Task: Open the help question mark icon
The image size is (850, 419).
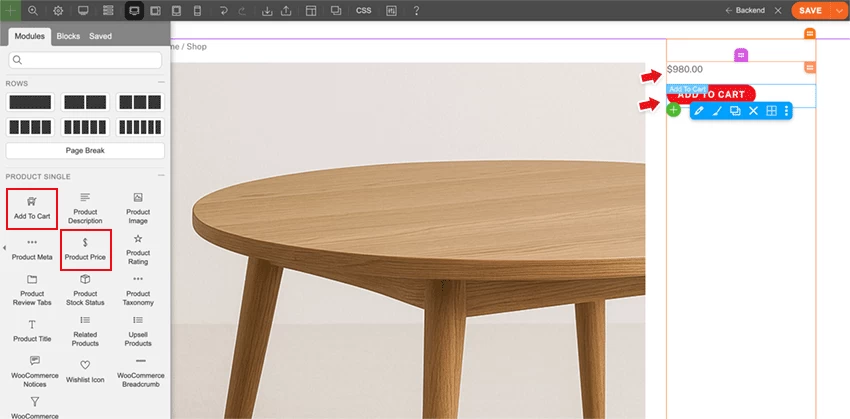Action: pos(416,10)
